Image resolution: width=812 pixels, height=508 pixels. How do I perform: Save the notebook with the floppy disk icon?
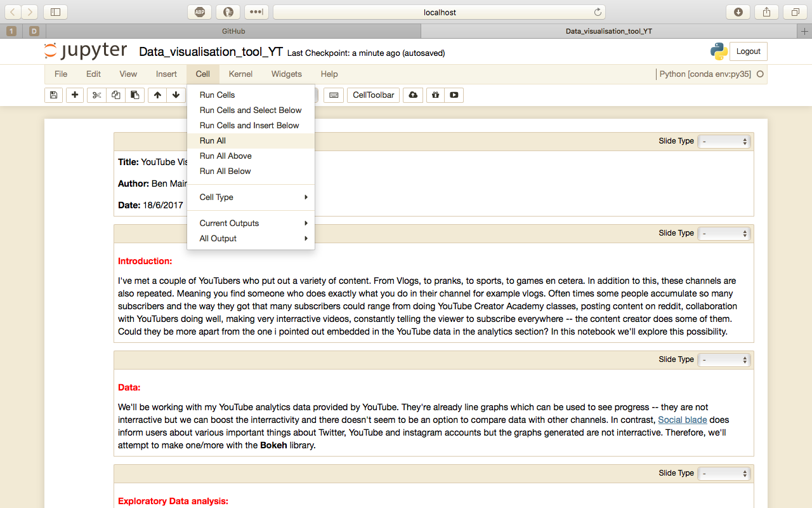(x=53, y=95)
